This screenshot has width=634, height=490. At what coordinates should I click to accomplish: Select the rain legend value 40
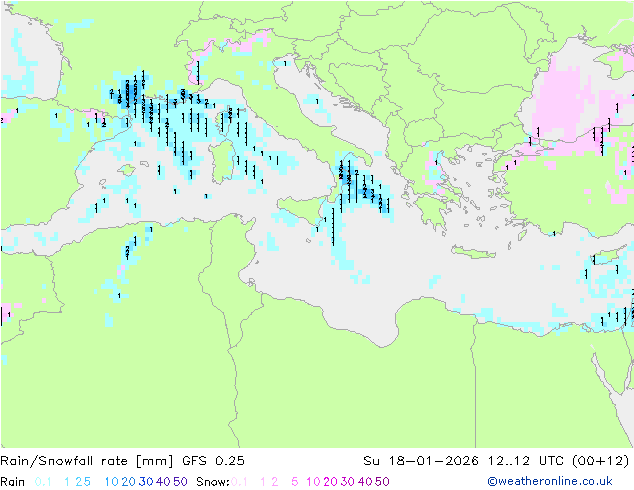click(163, 482)
